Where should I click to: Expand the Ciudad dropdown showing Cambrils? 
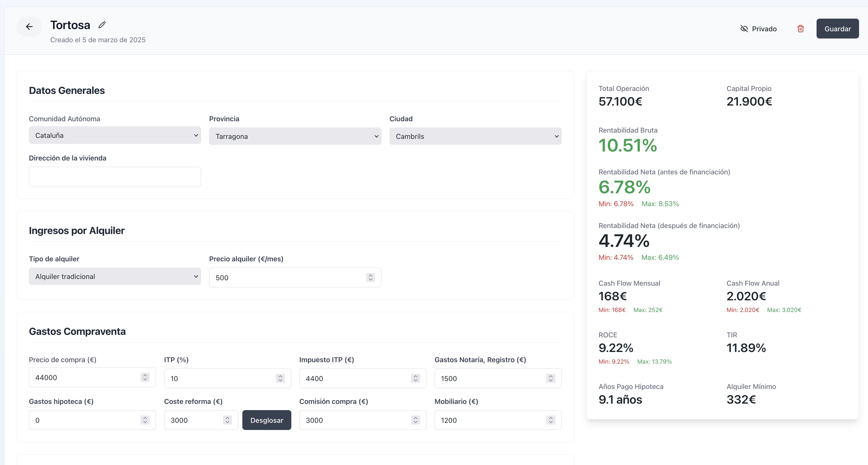tap(475, 136)
